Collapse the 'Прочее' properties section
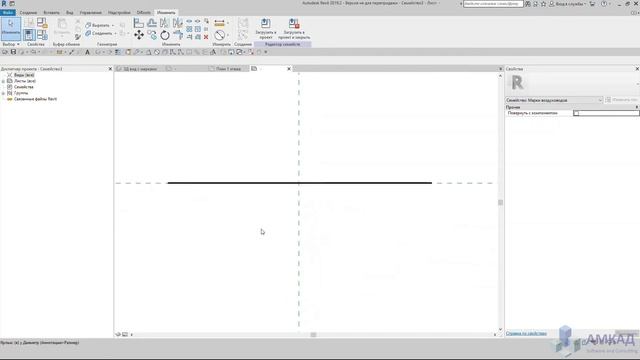 click(x=637, y=107)
